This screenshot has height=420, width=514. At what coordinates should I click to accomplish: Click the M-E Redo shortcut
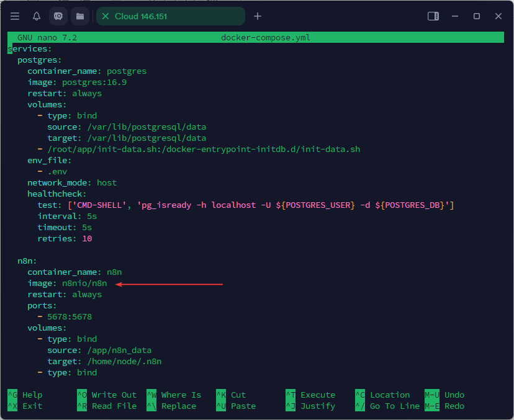444,406
